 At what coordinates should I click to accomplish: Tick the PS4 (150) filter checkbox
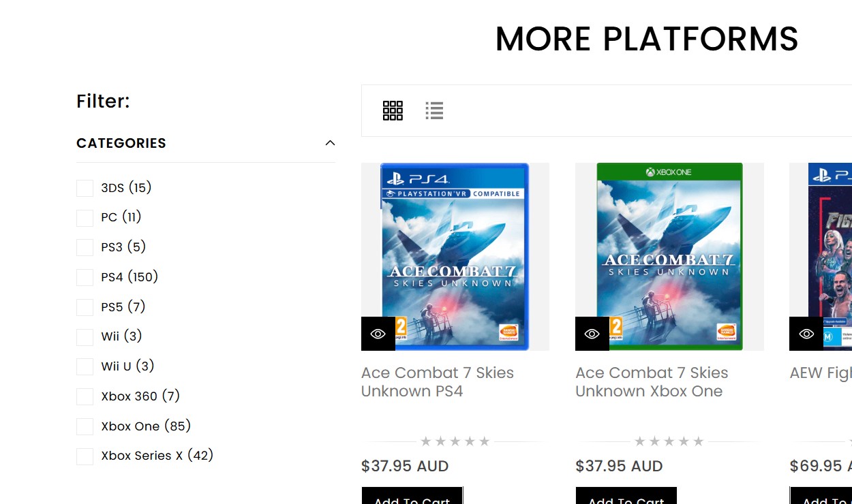click(x=85, y=277)
